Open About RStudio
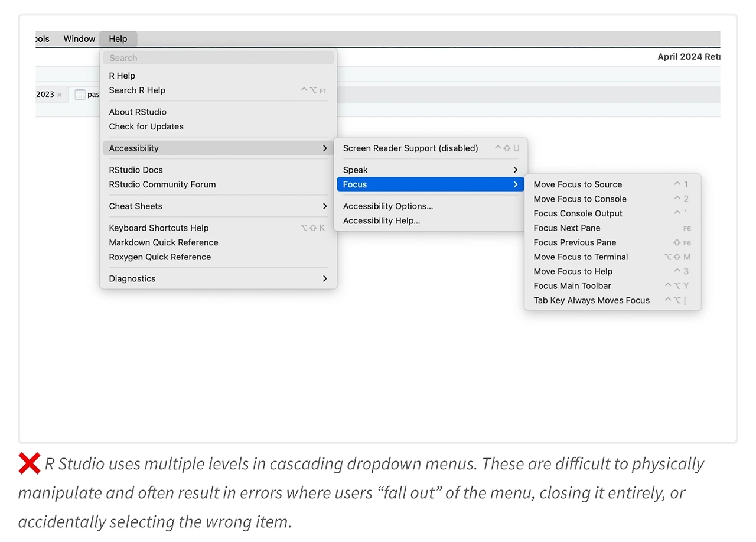This screenshot has height=542, width=756. [x=219, y=112]
